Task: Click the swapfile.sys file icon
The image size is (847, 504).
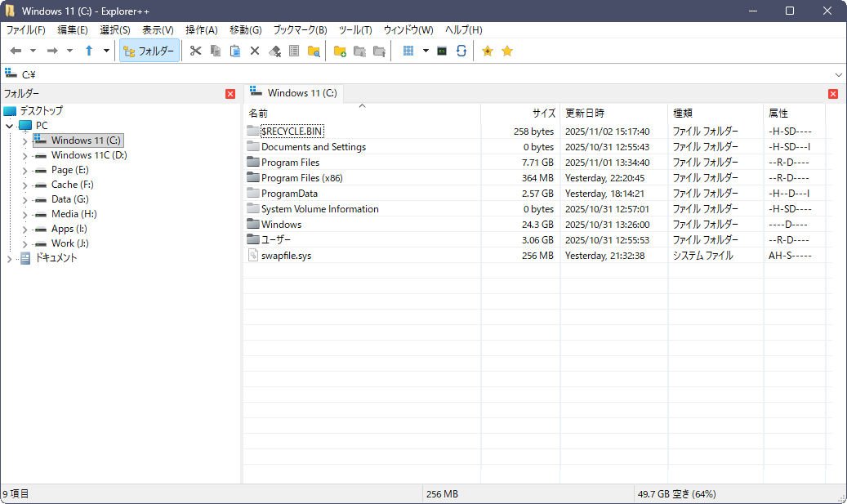Action: pos(253,255)
